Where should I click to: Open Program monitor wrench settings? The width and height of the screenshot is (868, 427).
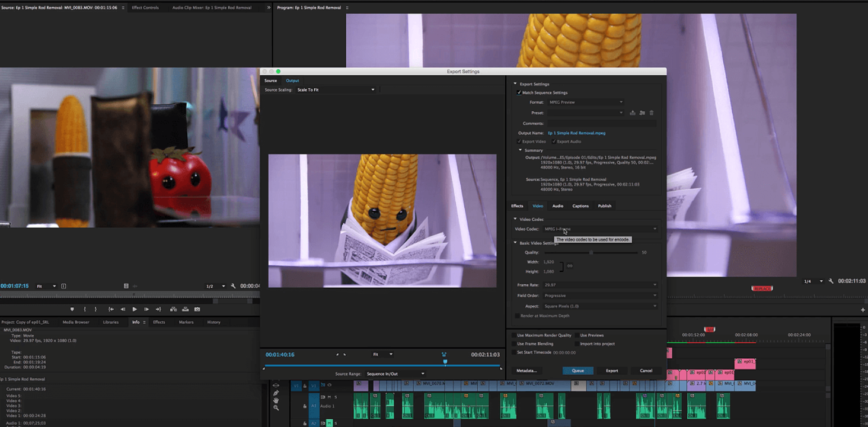point(831,281)
